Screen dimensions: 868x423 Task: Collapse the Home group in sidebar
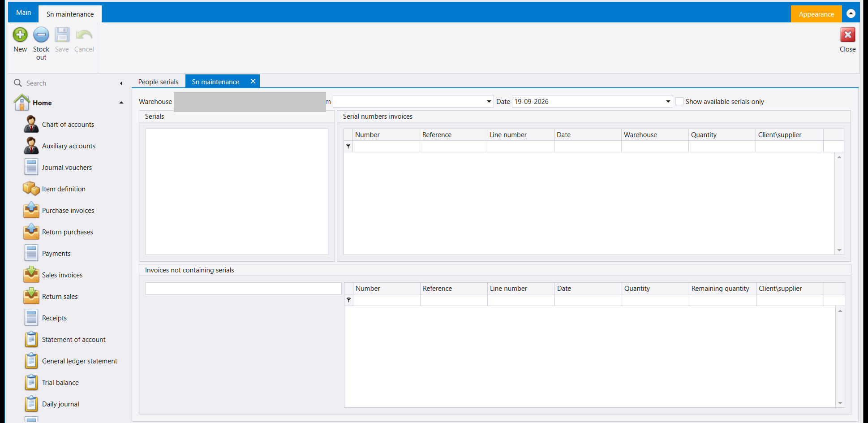pyautogui.click(x=121, y=103)
